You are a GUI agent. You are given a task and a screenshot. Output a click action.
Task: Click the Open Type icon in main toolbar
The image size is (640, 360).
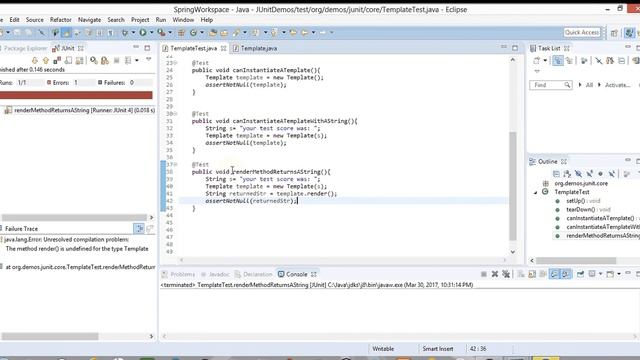(x=213, y=32)
